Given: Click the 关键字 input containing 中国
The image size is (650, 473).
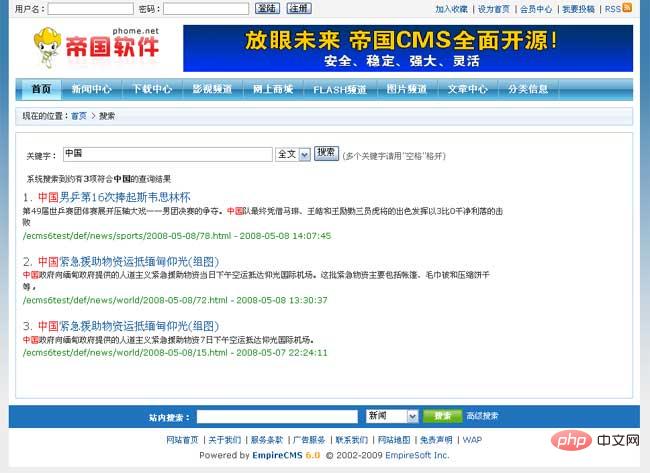Looking at the screenshot, I should [x=166, y=154].
